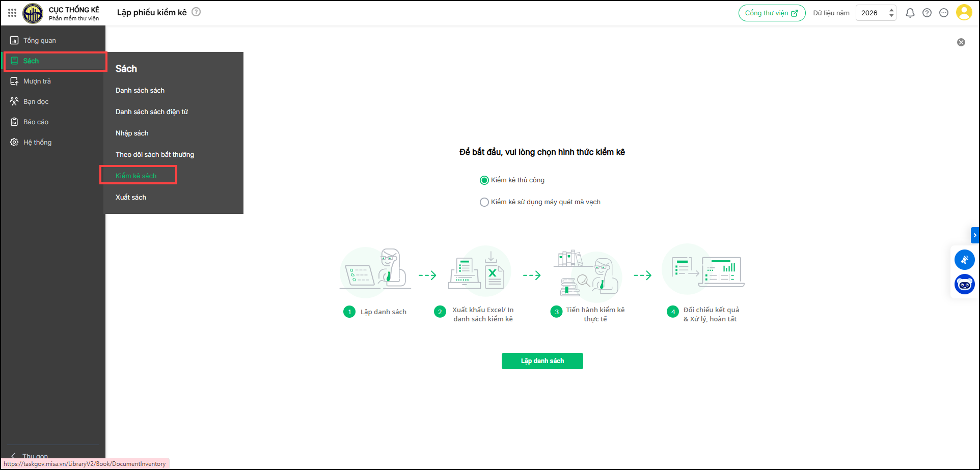Click the notification bell icon
Image resolution: width=980 pixels, height=470 pixels.
click(x=910, y=13)
